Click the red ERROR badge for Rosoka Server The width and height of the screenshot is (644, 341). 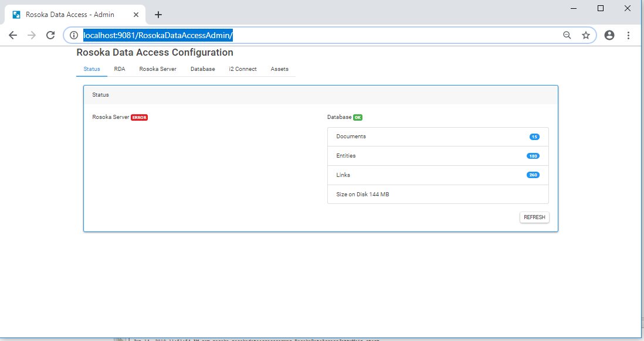139,117
